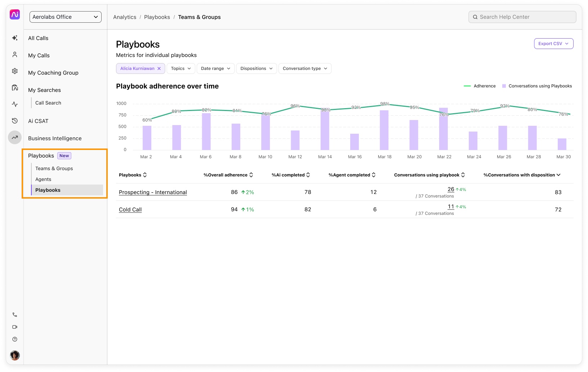Screen dimensions: 588x372
Task: Open the Ai sparkle icon in sidebar
Action: point(15,38)
